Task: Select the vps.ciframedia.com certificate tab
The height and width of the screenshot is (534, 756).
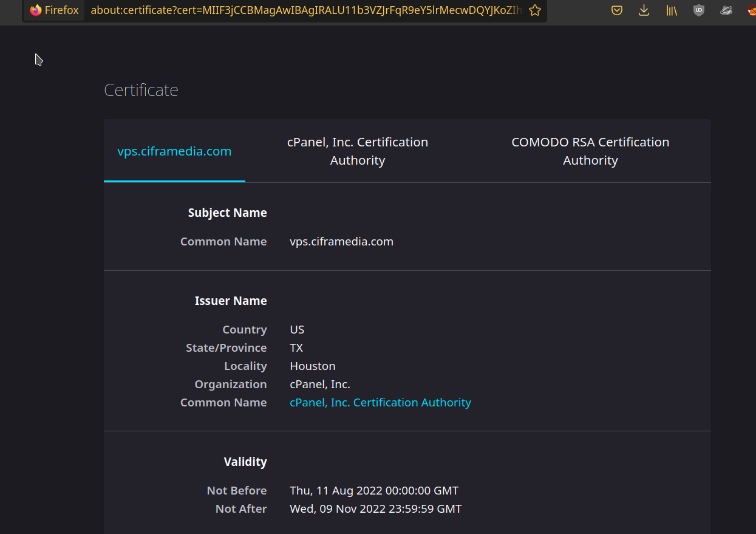Action: click(174, 151)
